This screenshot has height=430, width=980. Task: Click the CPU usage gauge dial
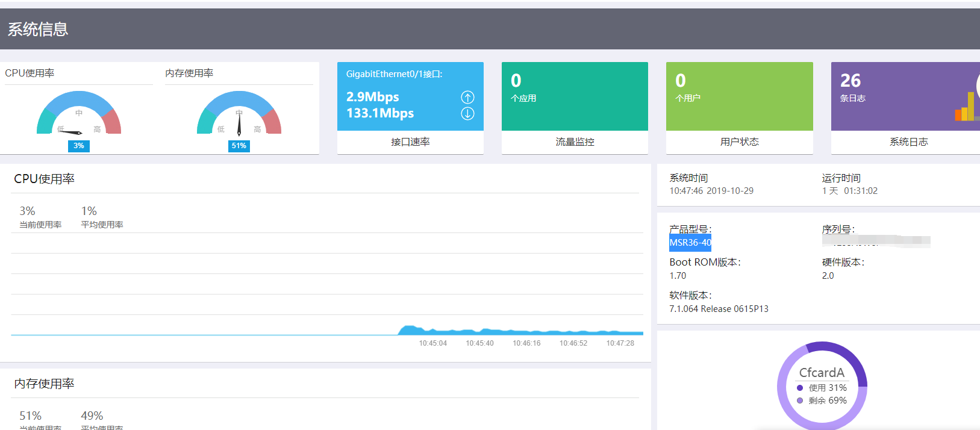pyautogui.click(x=79, y=113)
